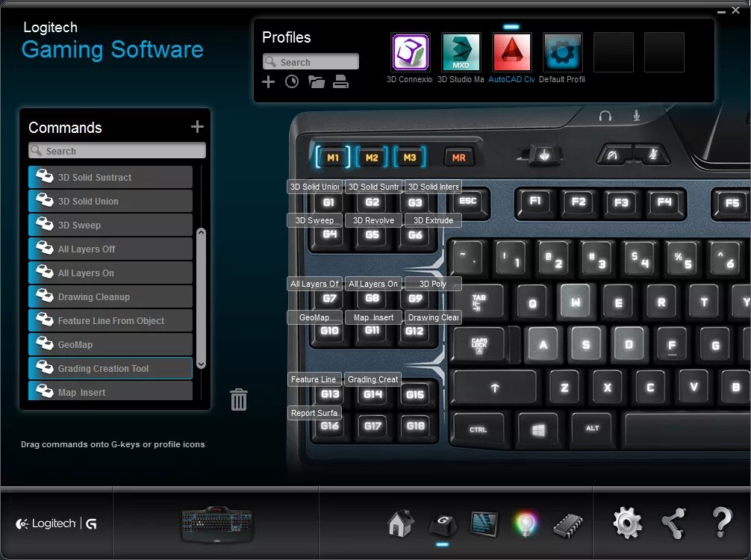Viewport: 751px width, 560px height.
Task: Click the Logitech G logo
Action: [57, 523]
